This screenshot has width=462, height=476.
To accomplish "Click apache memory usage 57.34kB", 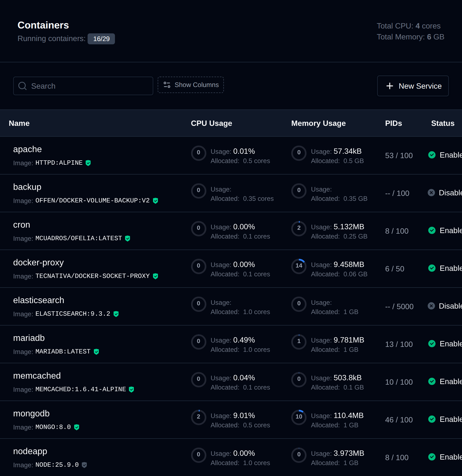I will [348, 151].
